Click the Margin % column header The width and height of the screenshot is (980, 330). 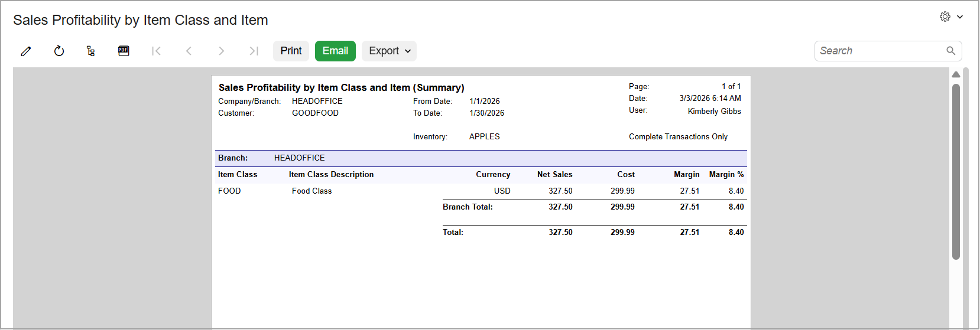point(726,175)
